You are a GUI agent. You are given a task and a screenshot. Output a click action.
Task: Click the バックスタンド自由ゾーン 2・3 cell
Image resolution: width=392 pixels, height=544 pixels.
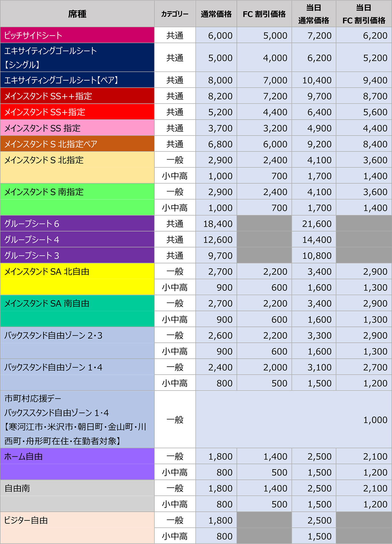coord(77,343)
